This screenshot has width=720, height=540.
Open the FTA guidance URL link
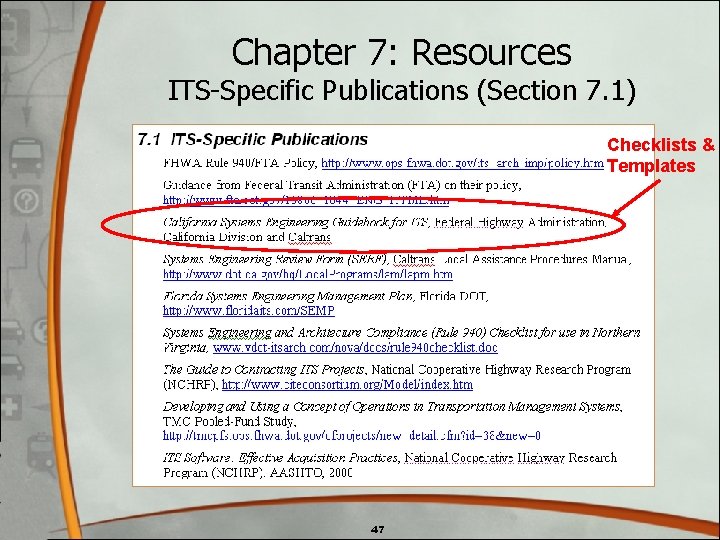[306, 200]
